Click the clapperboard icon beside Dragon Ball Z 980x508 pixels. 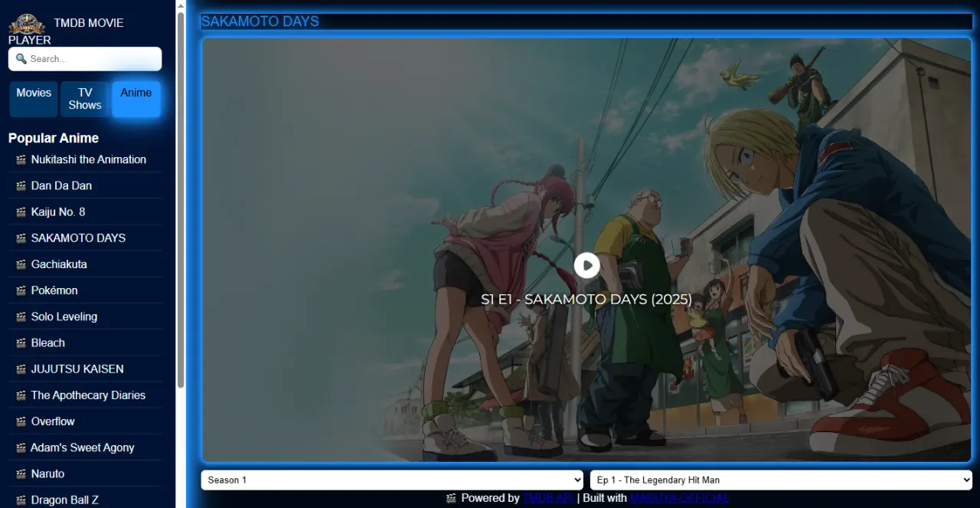21,500
